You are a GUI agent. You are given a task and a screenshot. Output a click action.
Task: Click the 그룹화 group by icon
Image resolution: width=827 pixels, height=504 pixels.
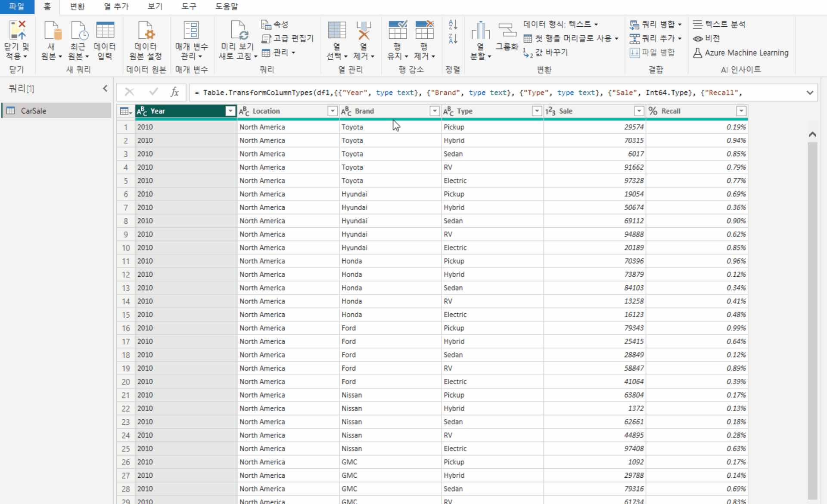point(507,30)
